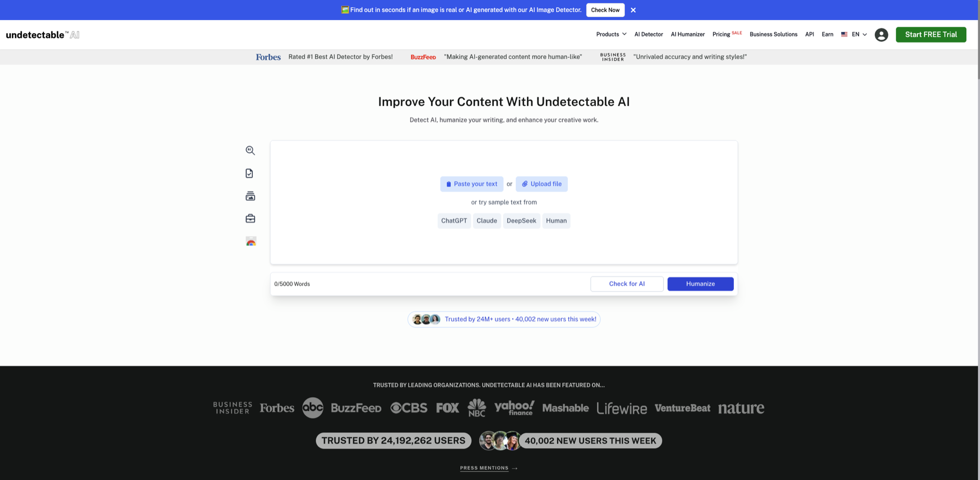The image size is (980, 480).
Task: Open the Earn navigation link
Action: (x=828, y=34)
